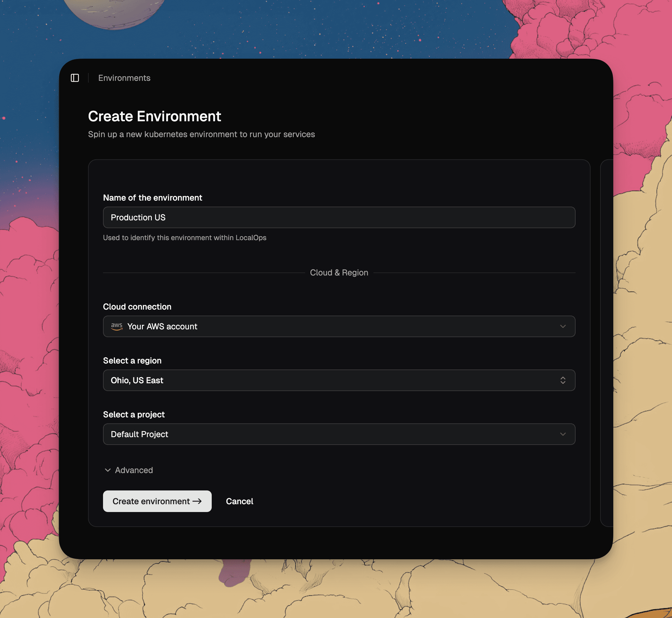Screen dimensions: 672x618
Task: Click the down chevron in Default Project field
Action: (x=563, y=434)
